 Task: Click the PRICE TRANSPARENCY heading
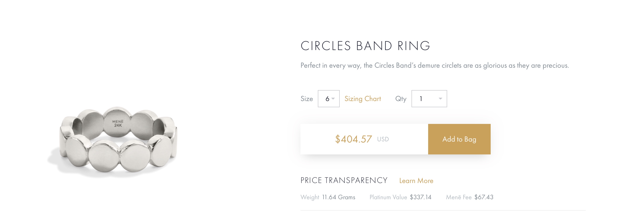click(344, 180)
